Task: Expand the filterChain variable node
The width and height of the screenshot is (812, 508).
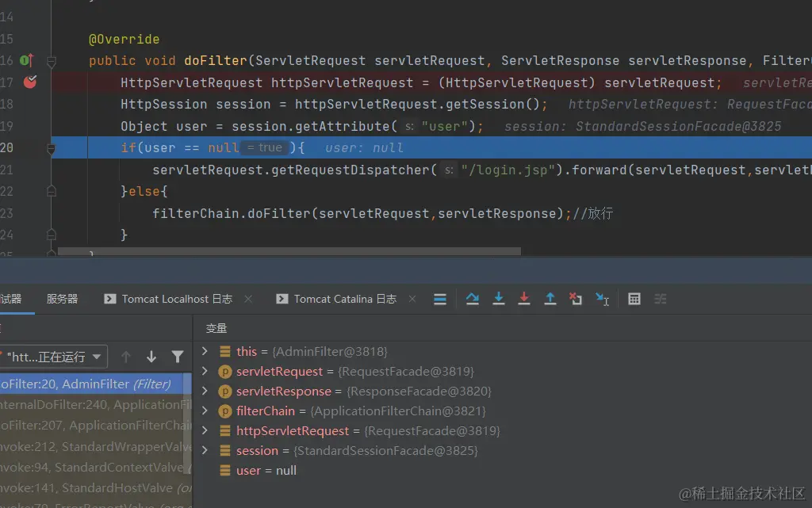Action: point(205,411)
